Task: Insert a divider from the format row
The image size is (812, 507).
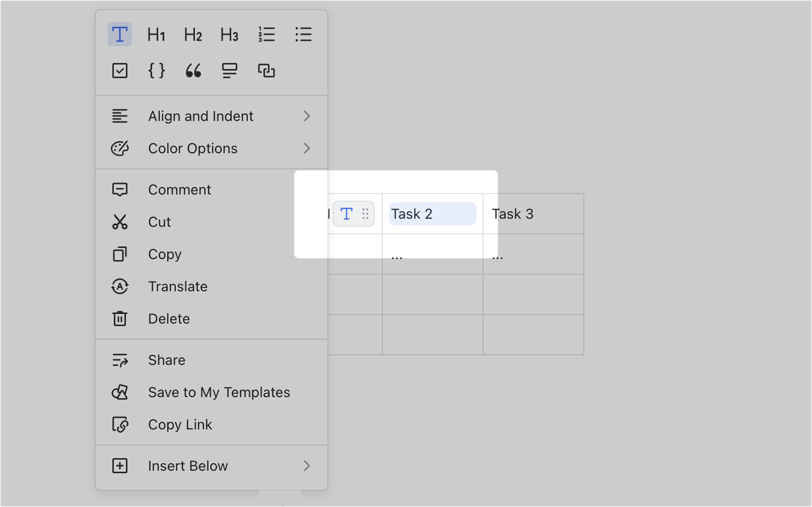Action: coord(229,71)
